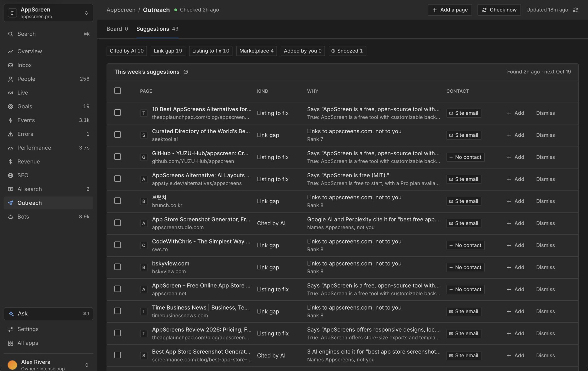Image resolution: width=588 pixels, height=371 pixels.
Task: Go to People in sidebar
Action: click(48, 79)
